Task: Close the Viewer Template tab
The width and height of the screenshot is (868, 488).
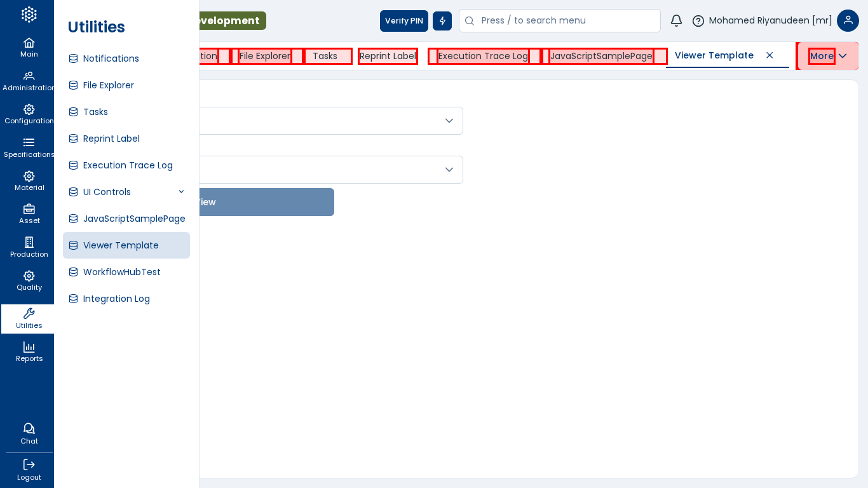Action: pyautogui.click(x=770, y=55)
